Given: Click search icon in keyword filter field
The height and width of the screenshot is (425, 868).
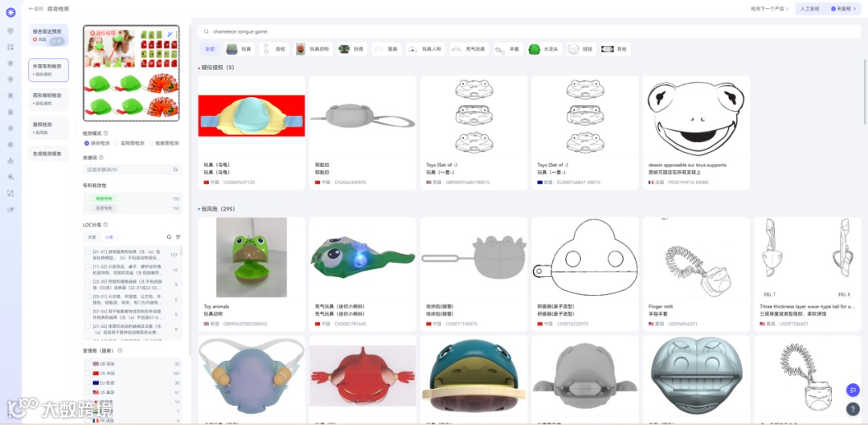Looking at the screenshot, I should tap(175, 170).
